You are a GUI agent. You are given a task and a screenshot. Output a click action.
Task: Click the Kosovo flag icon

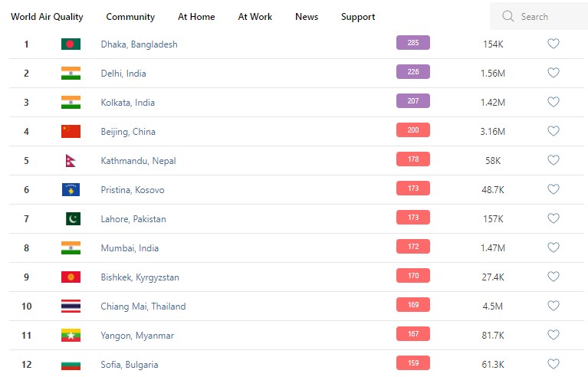click(71, 190)
